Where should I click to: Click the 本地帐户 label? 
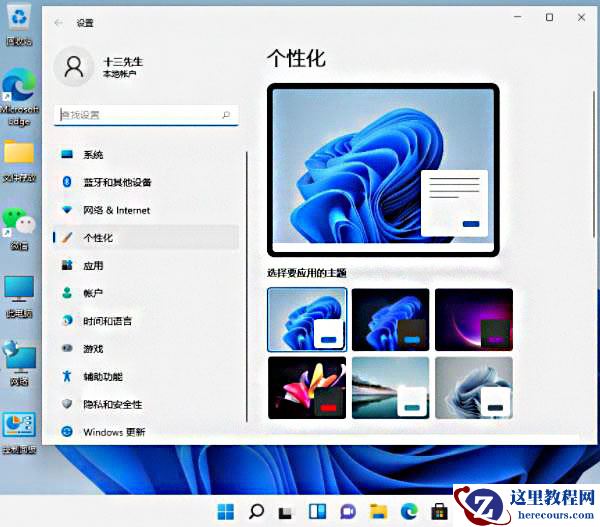[x=119, y=73]
